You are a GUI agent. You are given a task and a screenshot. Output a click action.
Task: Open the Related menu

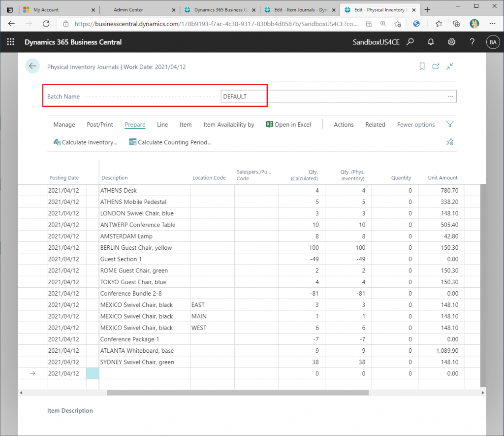(375, 125)
